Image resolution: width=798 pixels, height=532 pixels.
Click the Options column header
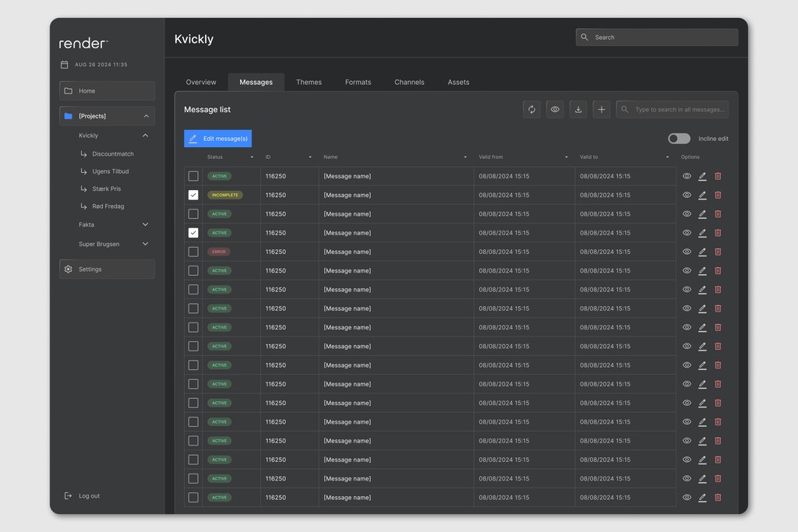pos(690,157)
